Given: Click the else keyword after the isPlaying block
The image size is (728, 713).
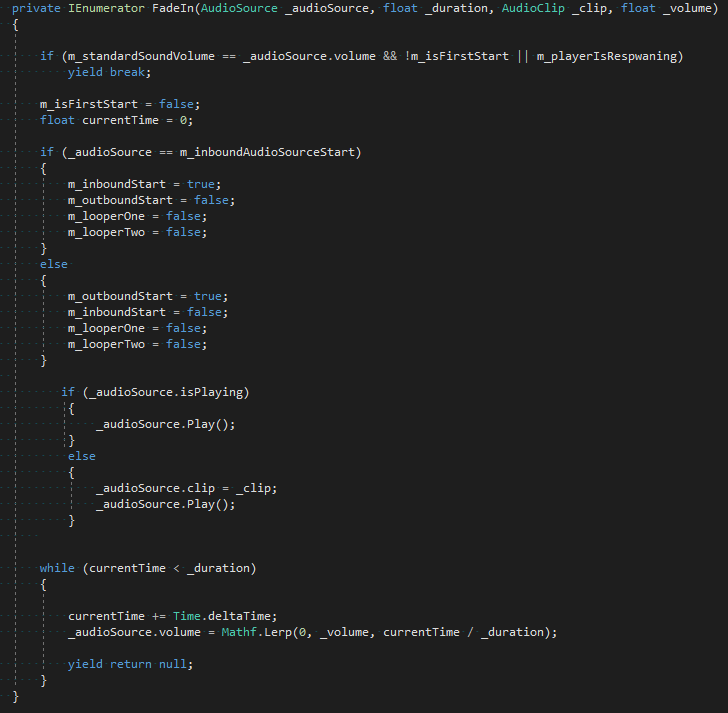Looking at the screenshot, I should pyautogui.click(x=82, y=456).
